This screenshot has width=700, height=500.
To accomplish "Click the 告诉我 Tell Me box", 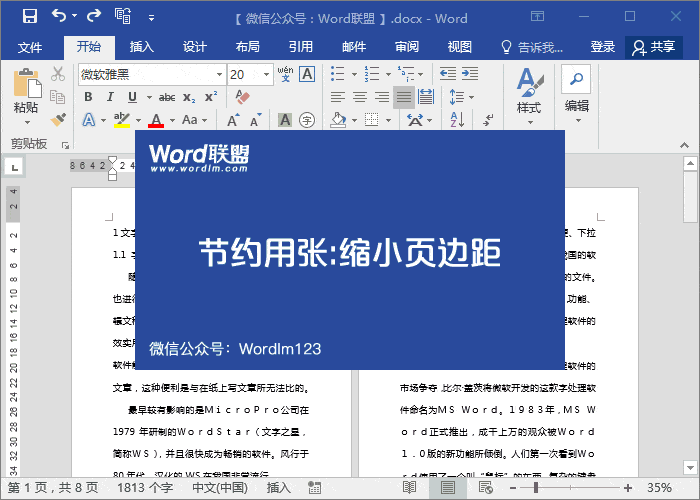I will coord(532,47).
